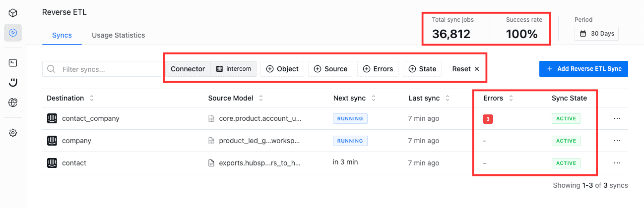Click ACTIVE state badge for company row
This screenshot has width=644, height=208.
tap(566, 141)
